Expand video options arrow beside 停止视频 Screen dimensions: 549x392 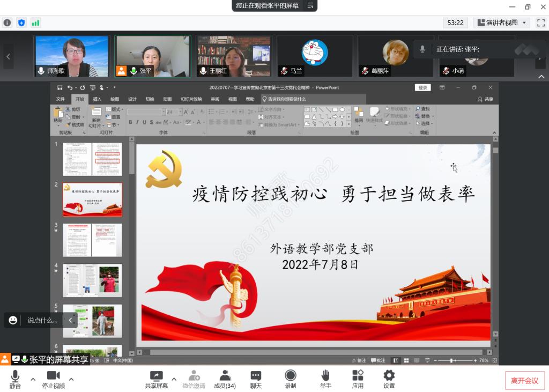coord(71,379)
